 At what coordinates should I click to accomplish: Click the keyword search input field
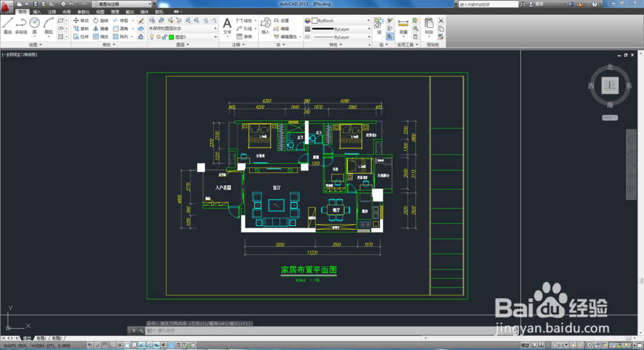(488, 4)
